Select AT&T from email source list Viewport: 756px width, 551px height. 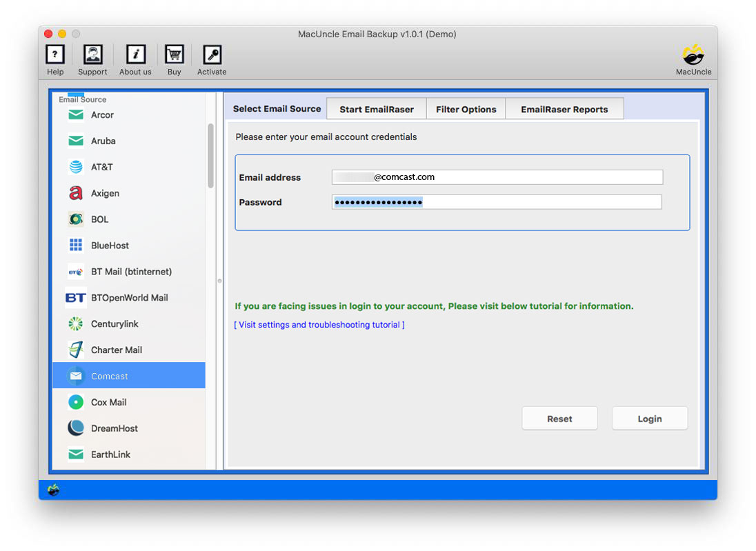[101, 167]
